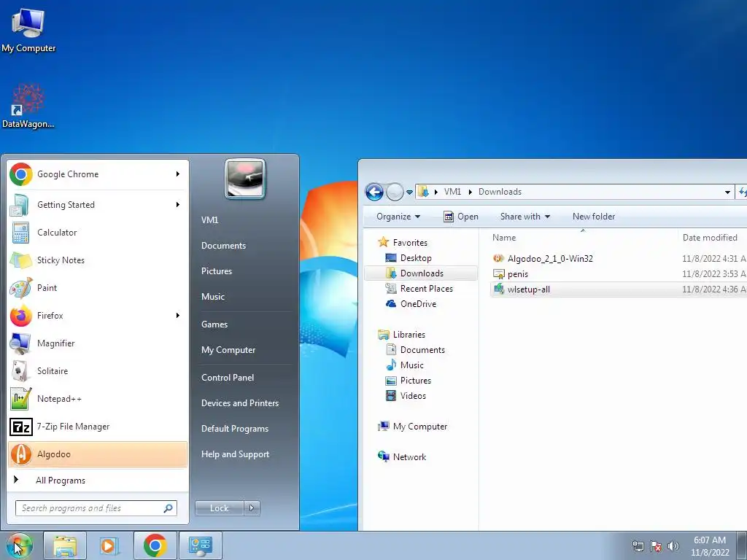The image size is (747, 560).
Task: Open Action Center flag tray icon
Action: pos(656,546)
